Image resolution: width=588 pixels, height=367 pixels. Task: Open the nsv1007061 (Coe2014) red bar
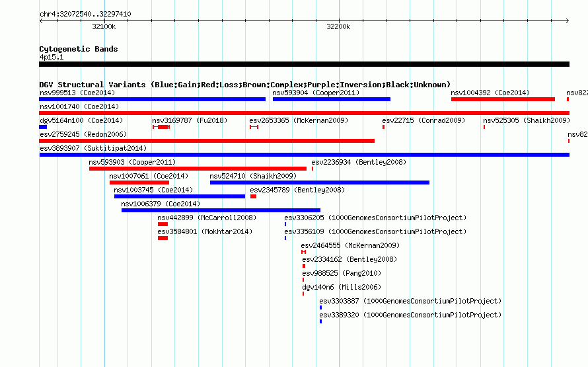pyautogui.click(x=139, y=183)
